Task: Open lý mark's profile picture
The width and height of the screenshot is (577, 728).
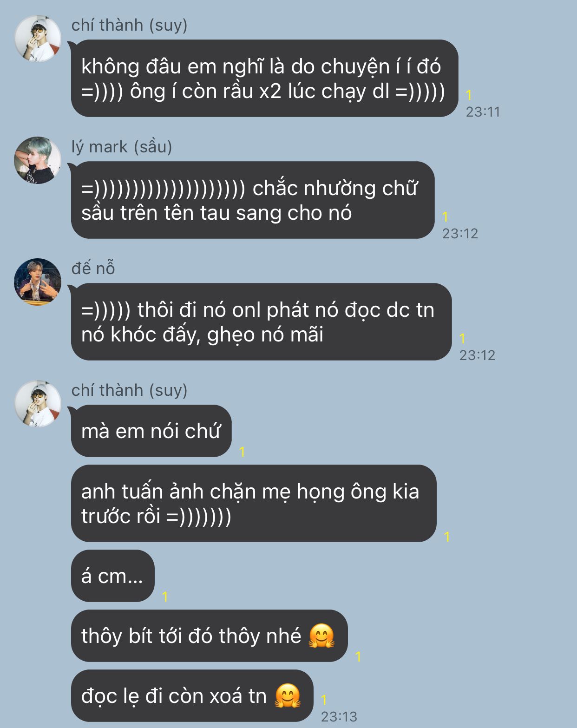Action: pyautogui.click(x=38, y=160)
